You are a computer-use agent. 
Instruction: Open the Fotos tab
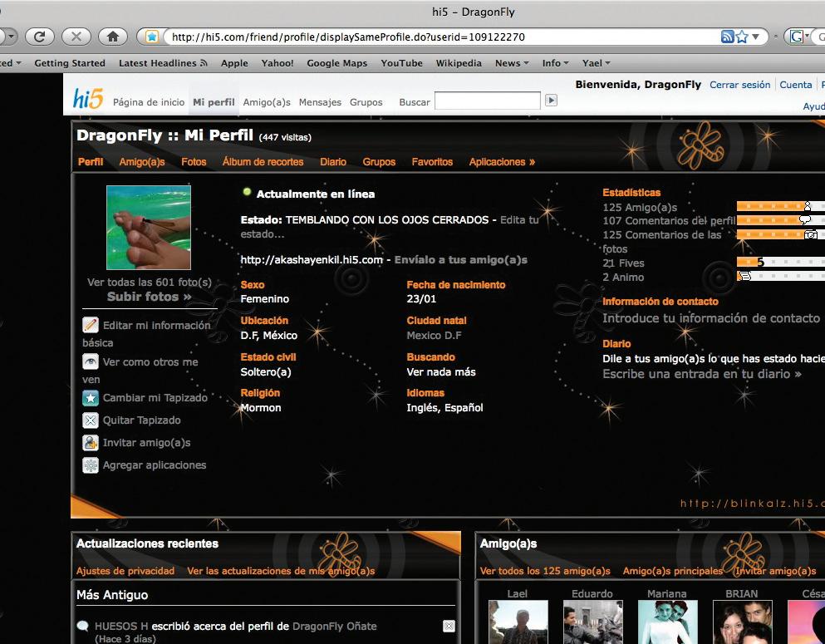click(x=194, y=161)
